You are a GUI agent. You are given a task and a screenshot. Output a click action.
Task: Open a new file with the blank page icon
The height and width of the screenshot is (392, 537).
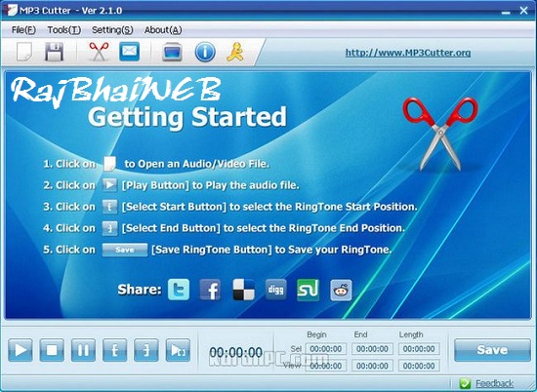tap(24, 53)
